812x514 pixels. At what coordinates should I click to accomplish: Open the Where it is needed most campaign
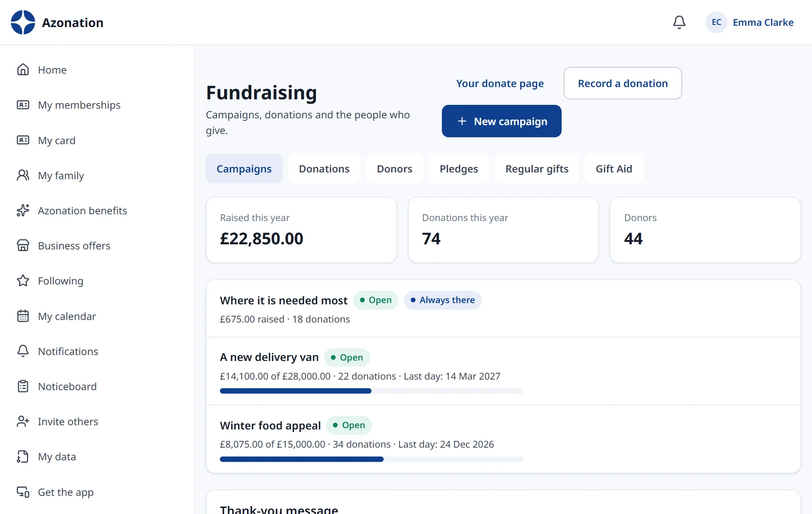[x=283, y=300]
